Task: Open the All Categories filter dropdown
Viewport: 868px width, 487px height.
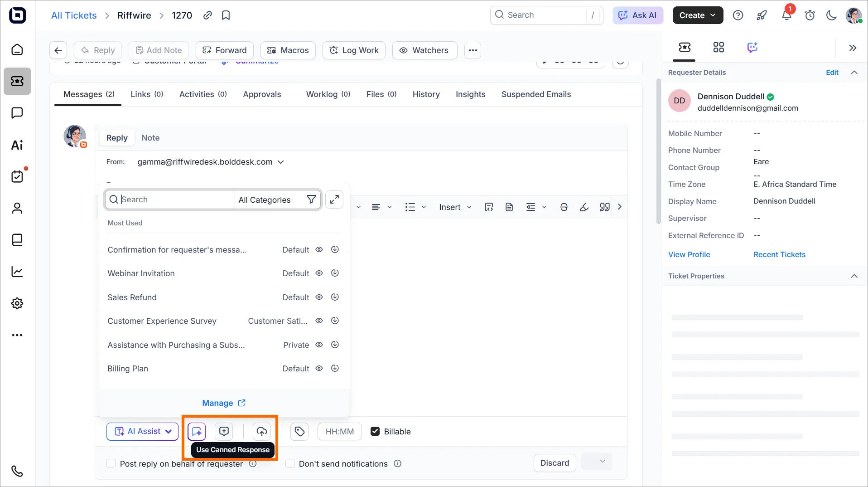Action: pos(277,200)
